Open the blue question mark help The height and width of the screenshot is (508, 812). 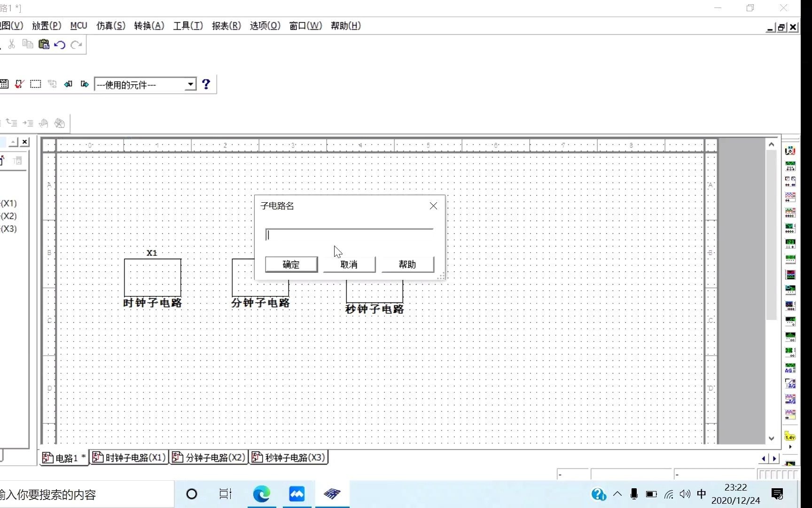(x=206, y=84)
